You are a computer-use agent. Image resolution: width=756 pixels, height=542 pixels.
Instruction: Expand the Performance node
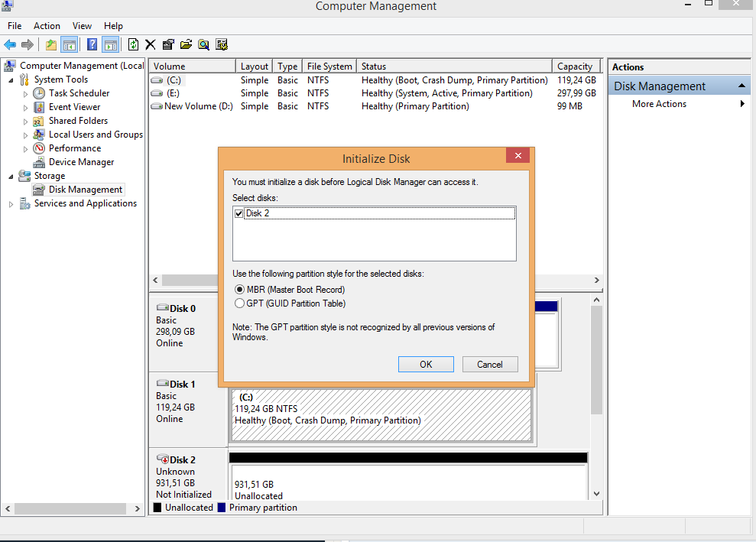pos(25,149)
